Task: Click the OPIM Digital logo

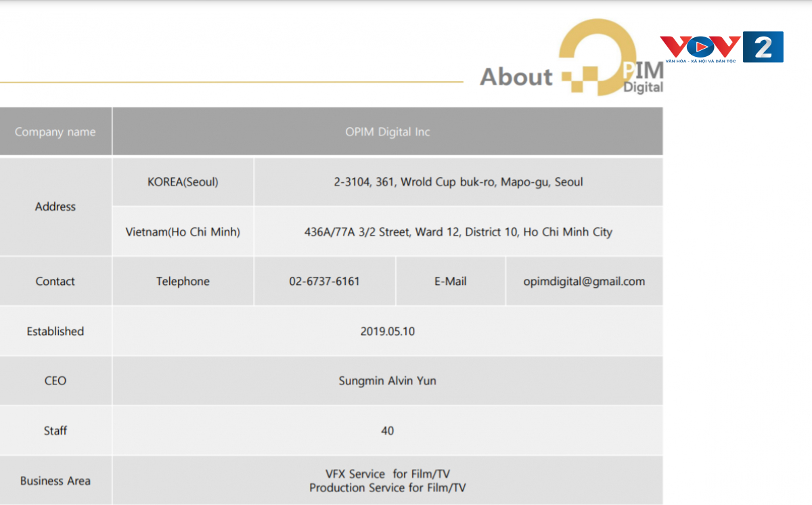Action: click(612, 58)
